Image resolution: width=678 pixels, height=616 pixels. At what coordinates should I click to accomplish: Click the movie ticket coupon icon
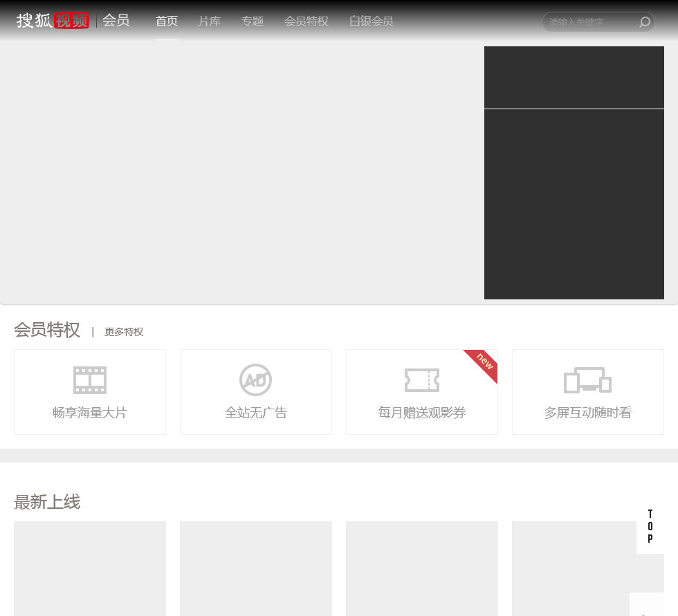click(422, 380)
